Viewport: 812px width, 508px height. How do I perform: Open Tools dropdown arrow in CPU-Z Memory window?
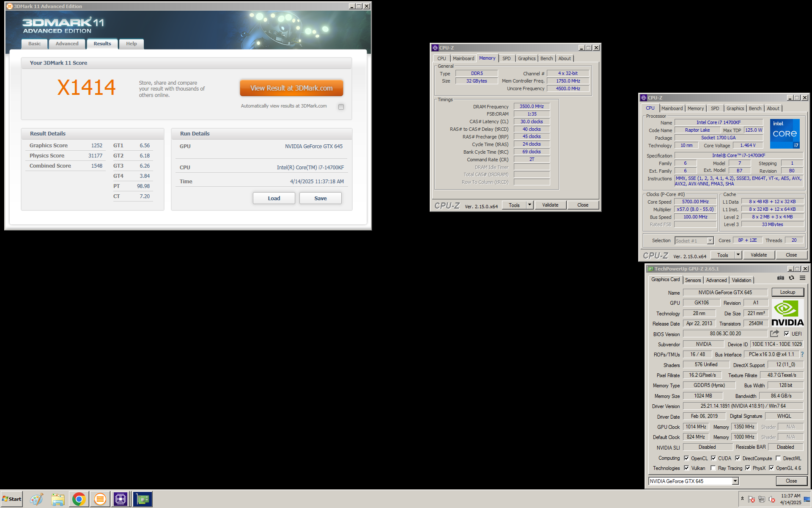pyautogui.click(x=529, y=205)
